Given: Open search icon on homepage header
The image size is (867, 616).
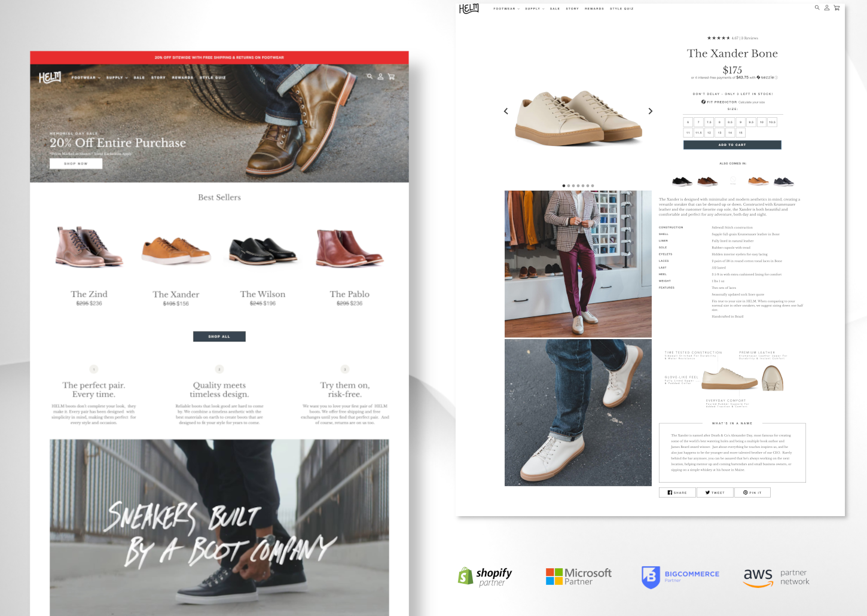Looking at the screenshot, I should [370, 77].
